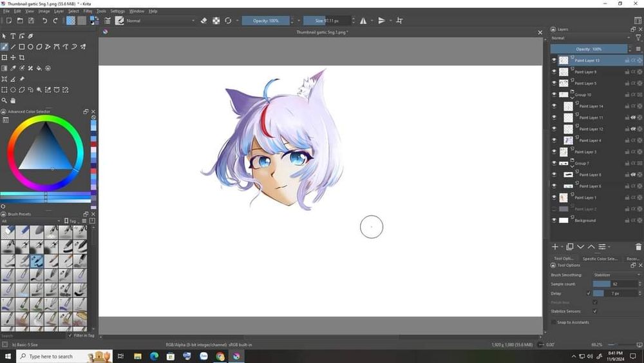The height and width of the screenshot is (363, 644).
Task: Hide the Background layer eye
Action: tap(554, 221)
